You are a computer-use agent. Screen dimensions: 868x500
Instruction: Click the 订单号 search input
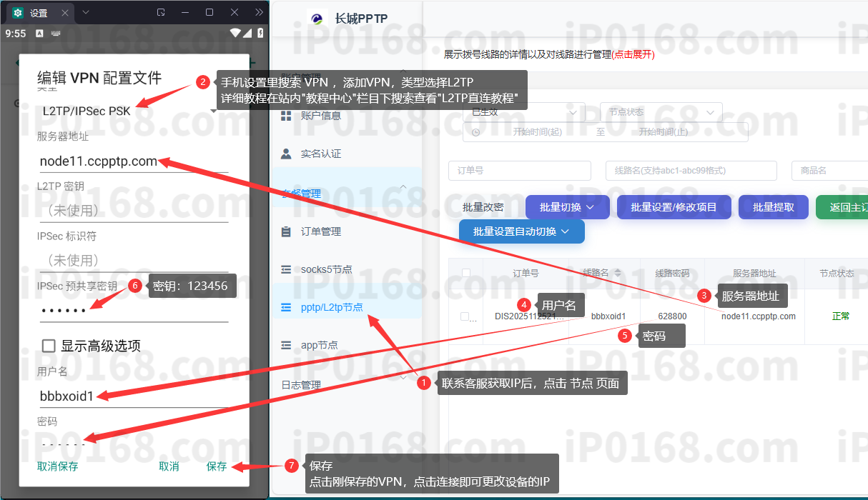coord(520,171)
